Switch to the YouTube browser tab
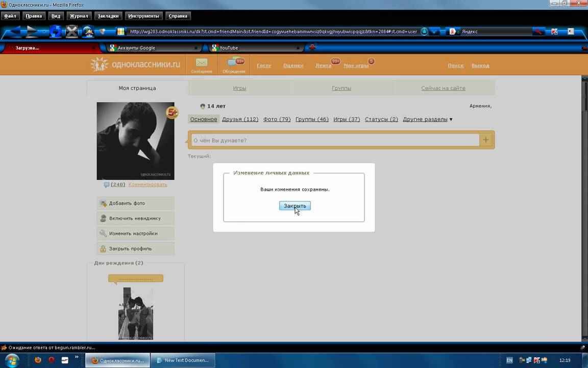The image size is (588, 368). [x=257, y=48]
